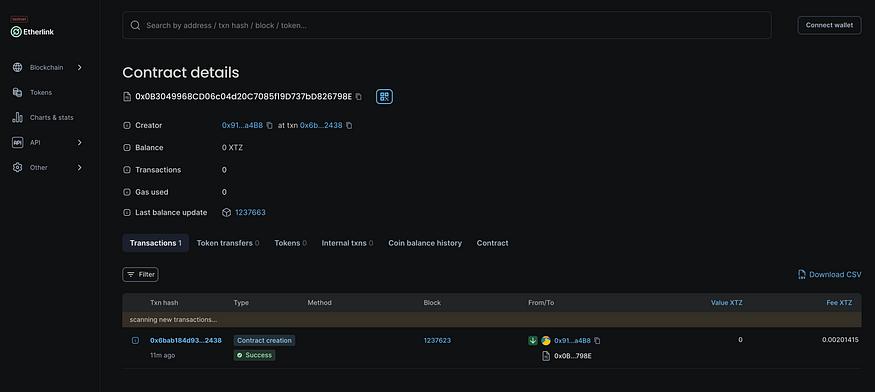Click the Transactions info icon
Image resolution: width=875 pixels, height=392 pixels.
pos(126,170)
